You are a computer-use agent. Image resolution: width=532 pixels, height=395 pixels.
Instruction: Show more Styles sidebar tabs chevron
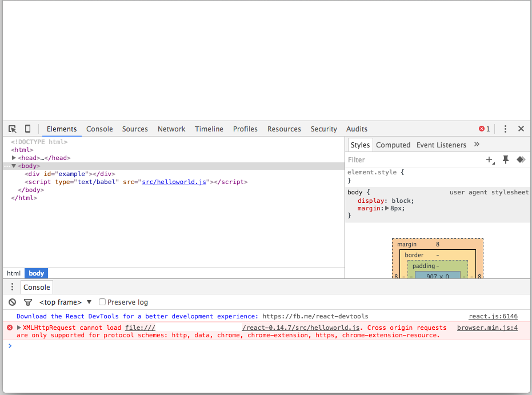coord(477,144)
